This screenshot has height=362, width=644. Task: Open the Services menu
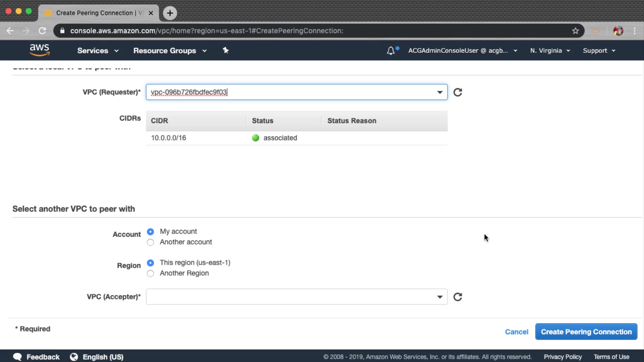98,51
